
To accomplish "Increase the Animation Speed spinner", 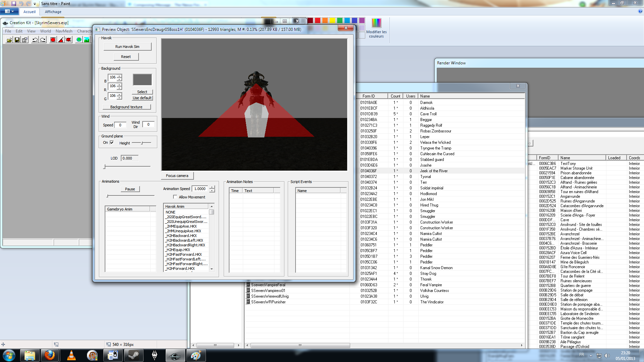I will (212, 187).
